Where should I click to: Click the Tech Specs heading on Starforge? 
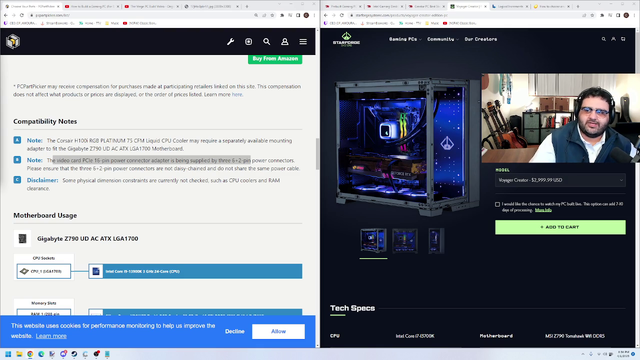[352, 308]
